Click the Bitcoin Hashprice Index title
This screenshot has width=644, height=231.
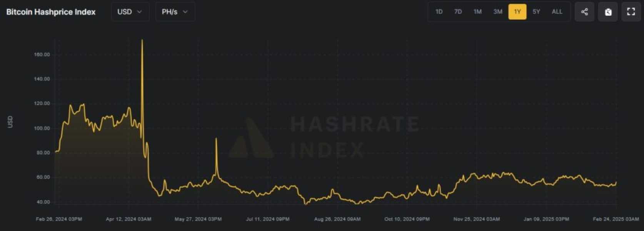click(51, 12)
